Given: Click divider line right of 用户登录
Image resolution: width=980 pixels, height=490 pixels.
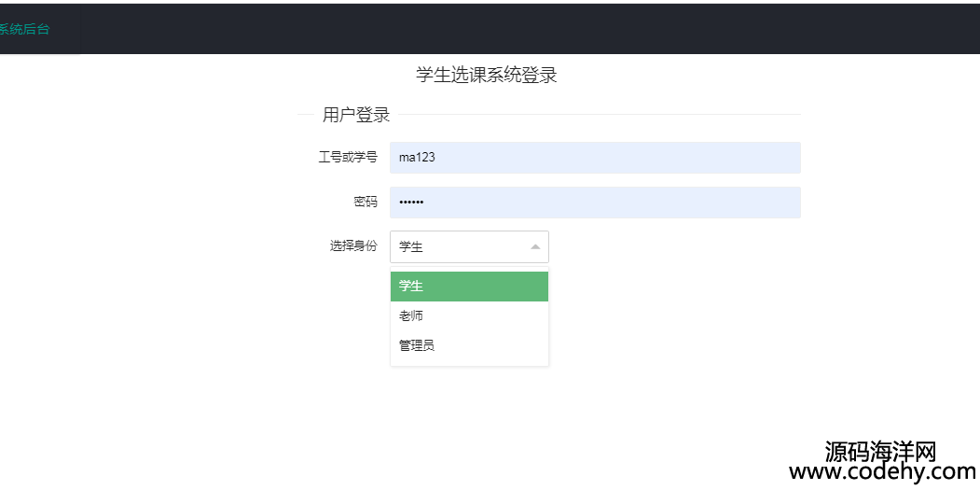Looking at the screenshot, I should 600,115.
